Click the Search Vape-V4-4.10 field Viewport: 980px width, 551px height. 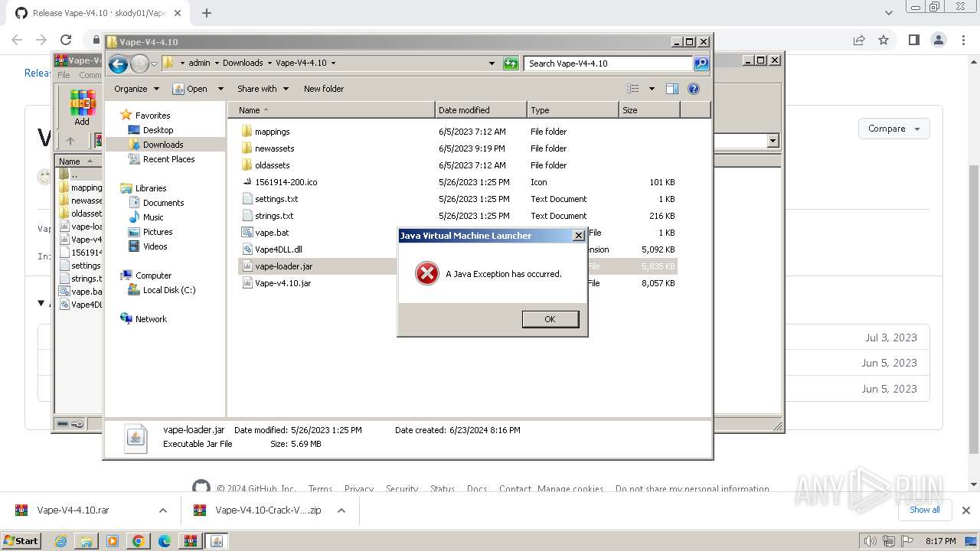click(609, 64)
